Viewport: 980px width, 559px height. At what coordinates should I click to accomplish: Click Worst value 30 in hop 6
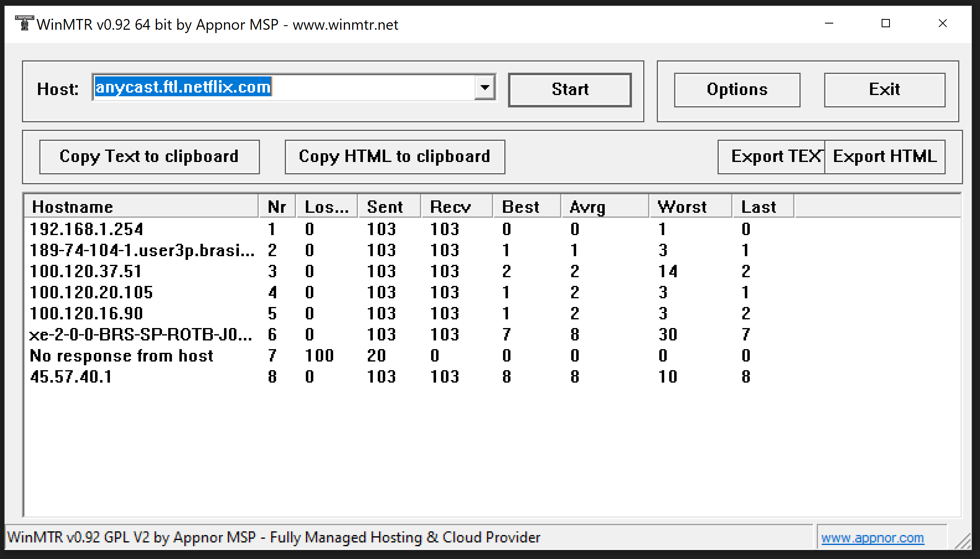[668, 334]
